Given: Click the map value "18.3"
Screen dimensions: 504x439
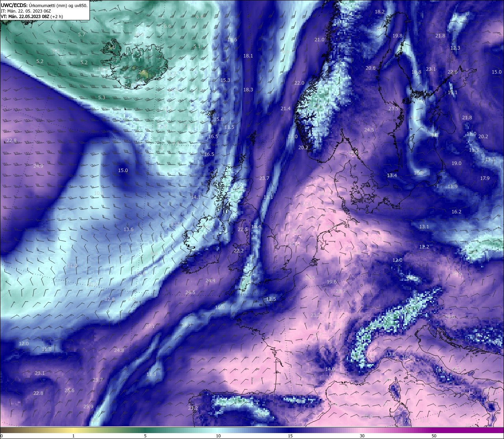Looking at the screenshot, I should [x=248, y=90].
